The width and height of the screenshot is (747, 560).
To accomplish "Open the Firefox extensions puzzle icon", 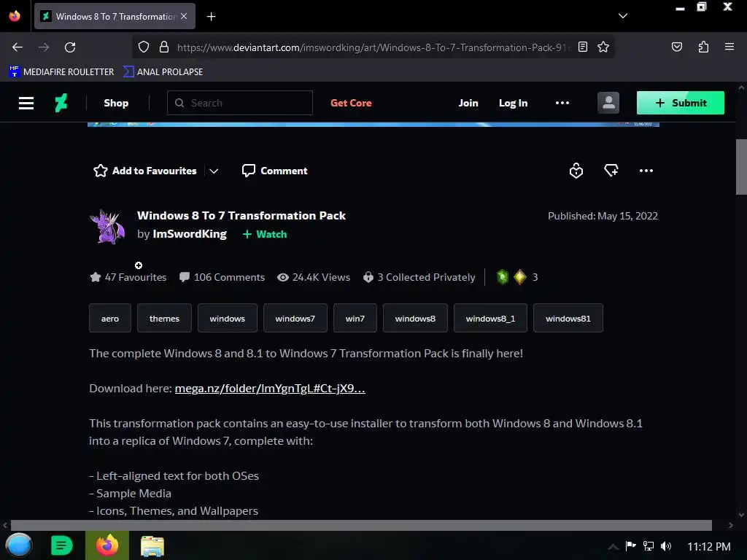I will pyautogui.click(x=703, y=47).
